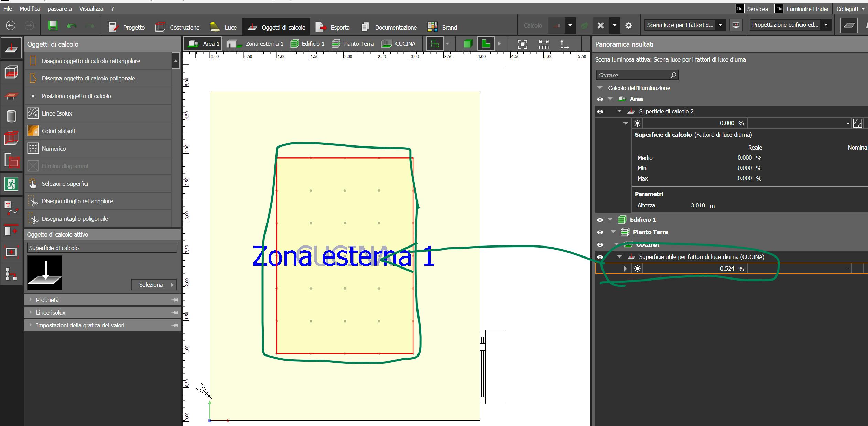Open the emergency lighting sidebar icon
The width and height of the screenshot is (868, 426).
pyautogui.click(x=11, y=184)
